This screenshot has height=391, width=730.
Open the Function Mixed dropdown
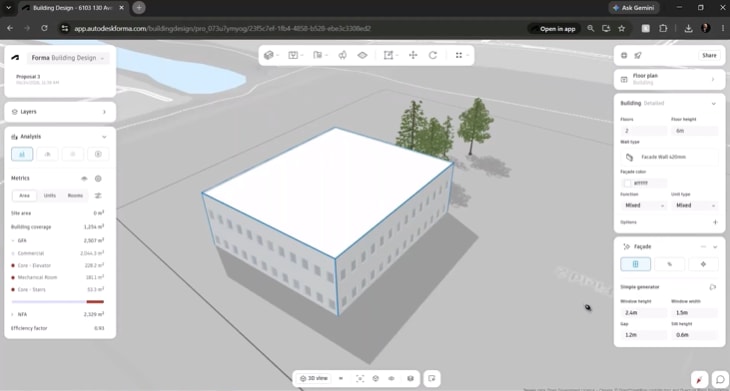click(x=644, y=205)
